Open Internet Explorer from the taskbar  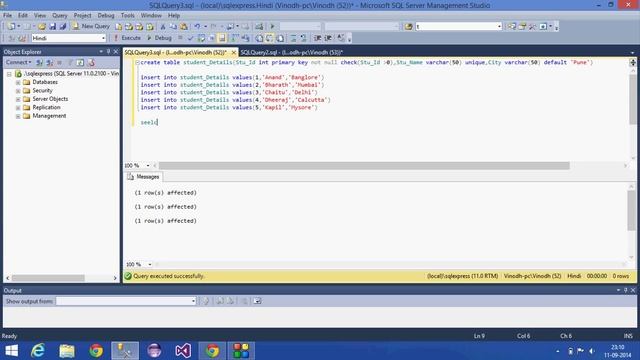(x=38, y=351)
